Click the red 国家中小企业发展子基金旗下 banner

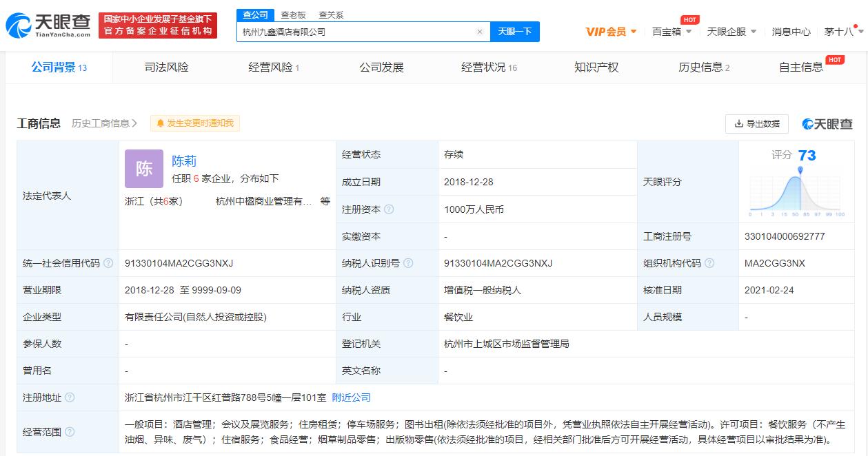pyautogui.click(x=158, y=25)
